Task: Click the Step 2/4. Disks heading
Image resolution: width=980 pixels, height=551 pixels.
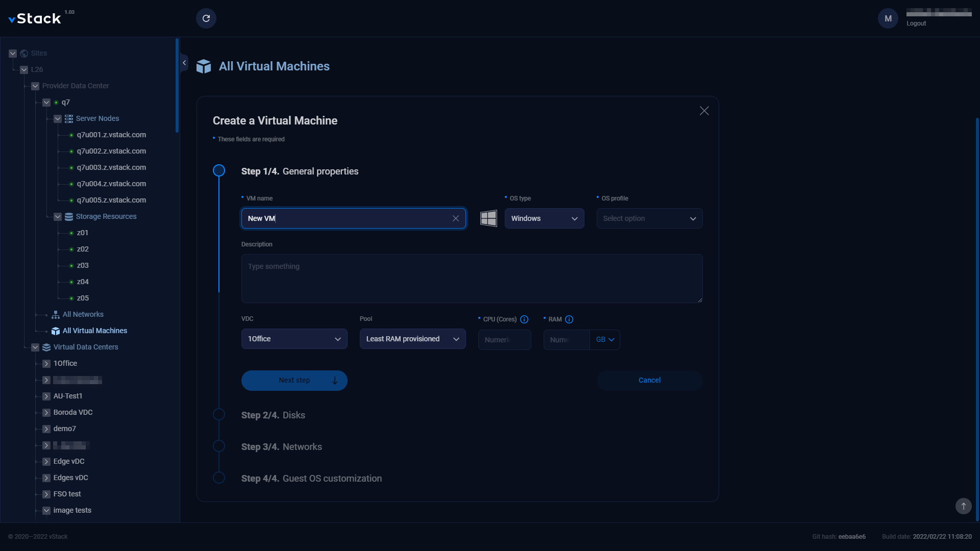Action: [x=273, y=415]
